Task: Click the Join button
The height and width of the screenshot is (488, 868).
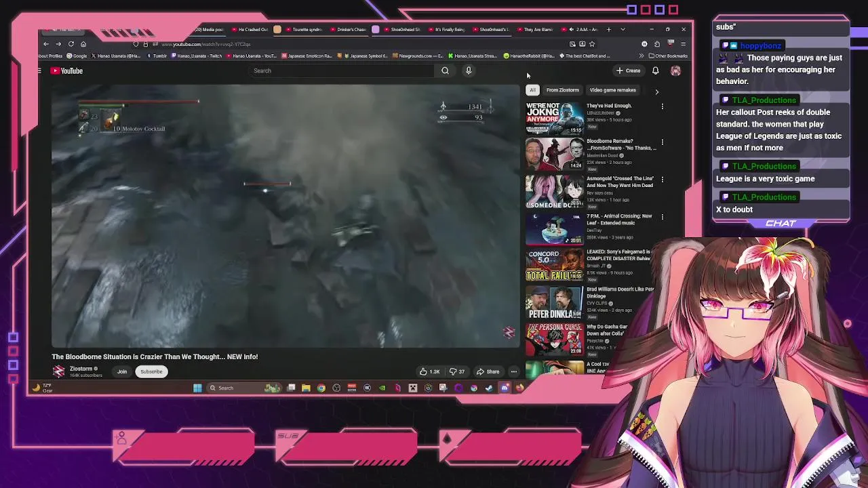Action: pyautogui.click(x=122, y=371)
